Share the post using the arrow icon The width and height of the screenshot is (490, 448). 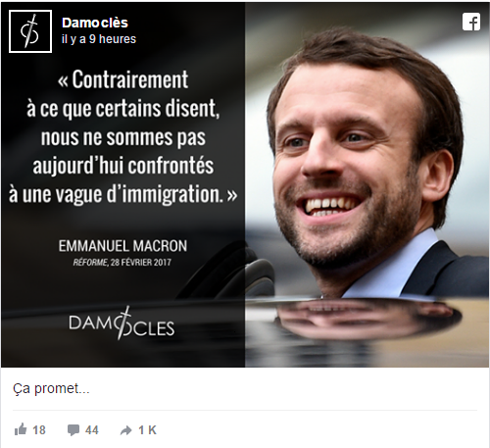[125, 430]
